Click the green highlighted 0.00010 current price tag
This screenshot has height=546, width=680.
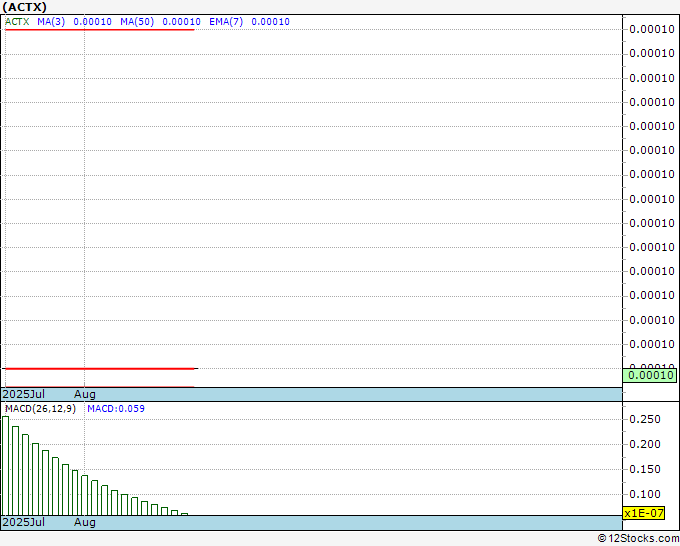point(650,375)
